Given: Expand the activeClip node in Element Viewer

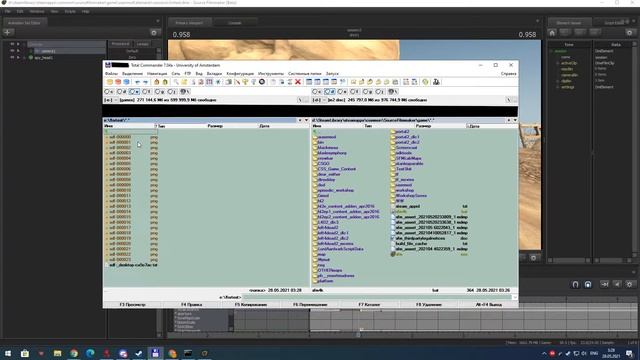Looking at the screenshot, I should point(558,63).
